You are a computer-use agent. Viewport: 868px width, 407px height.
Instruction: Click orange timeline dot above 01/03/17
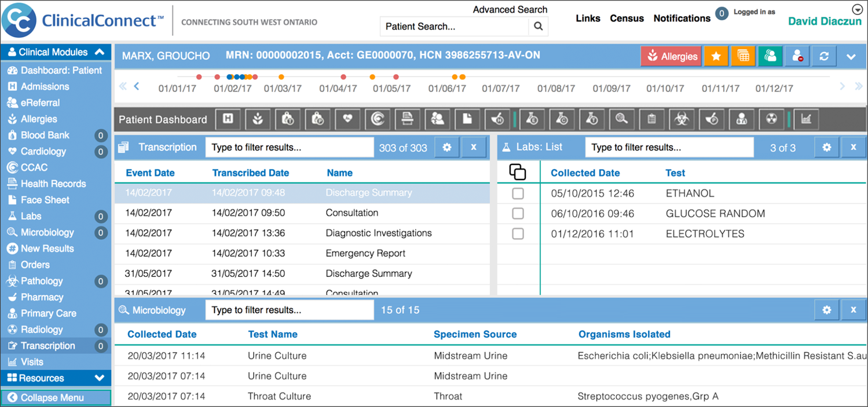[281, 76]
